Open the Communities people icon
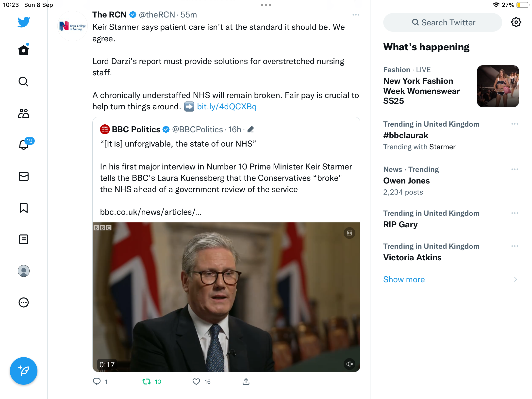 (x=24, y=113)
